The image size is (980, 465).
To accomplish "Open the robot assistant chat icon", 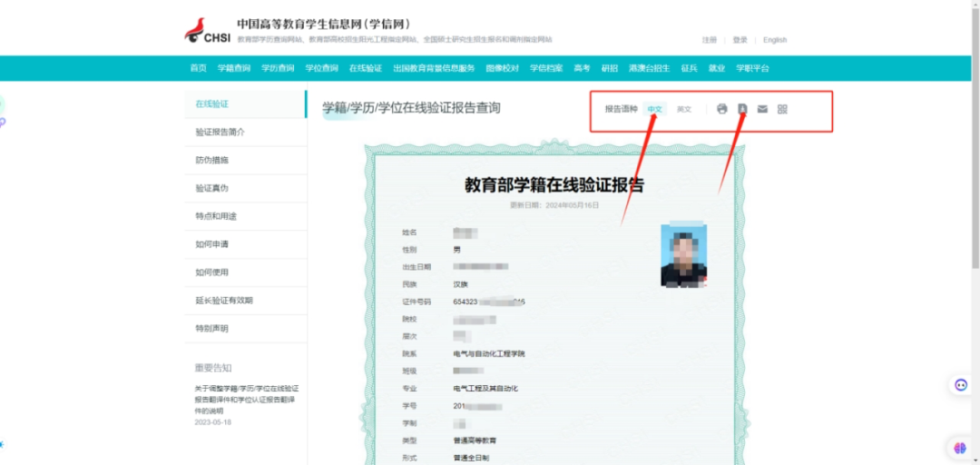I will tap(961, 385).
